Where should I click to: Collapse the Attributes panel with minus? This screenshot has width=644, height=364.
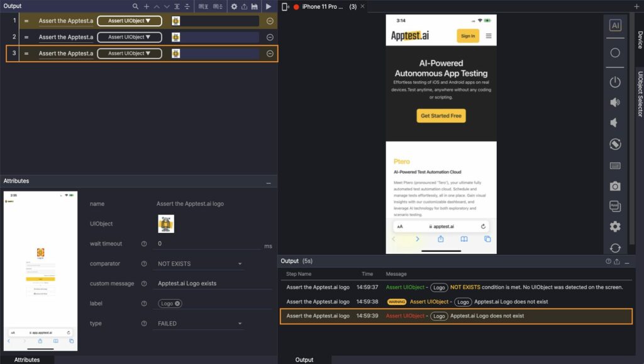[269, 183]
